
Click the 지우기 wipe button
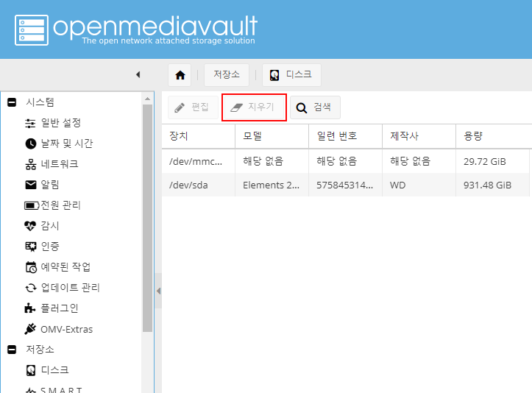click(254, 107)
